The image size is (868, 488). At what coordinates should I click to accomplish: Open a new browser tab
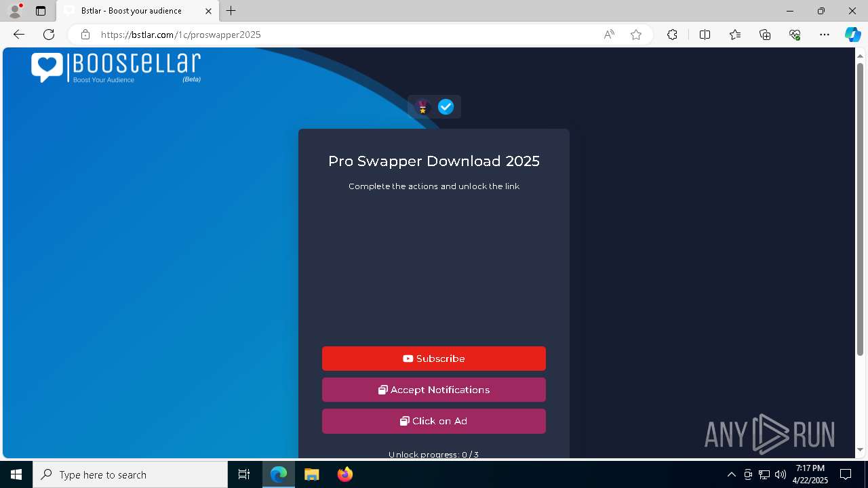231,11
